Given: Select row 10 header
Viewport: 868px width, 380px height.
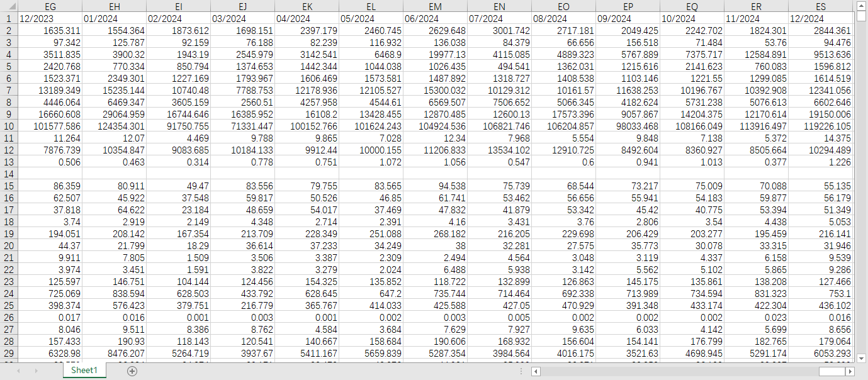Looking at the screenshot, I should (9, 126).
